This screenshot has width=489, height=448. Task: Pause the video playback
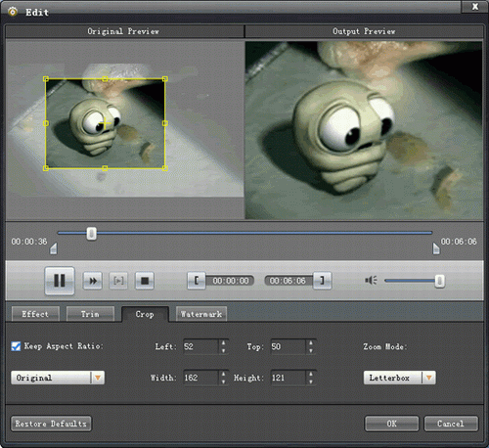[x=60, y=281]
